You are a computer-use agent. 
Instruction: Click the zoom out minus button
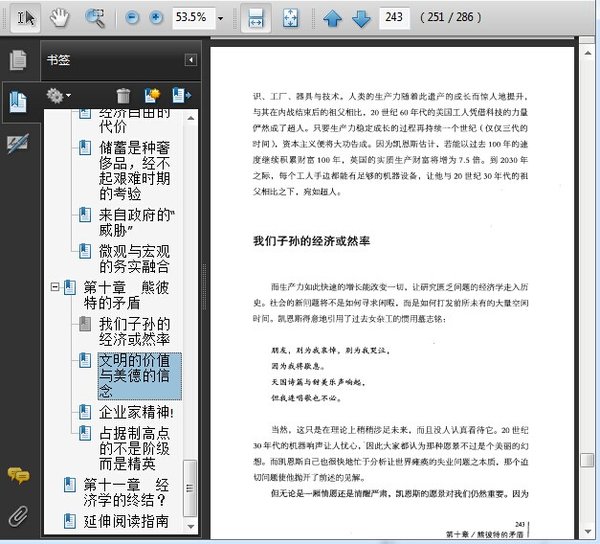click(x=133, y=17)
